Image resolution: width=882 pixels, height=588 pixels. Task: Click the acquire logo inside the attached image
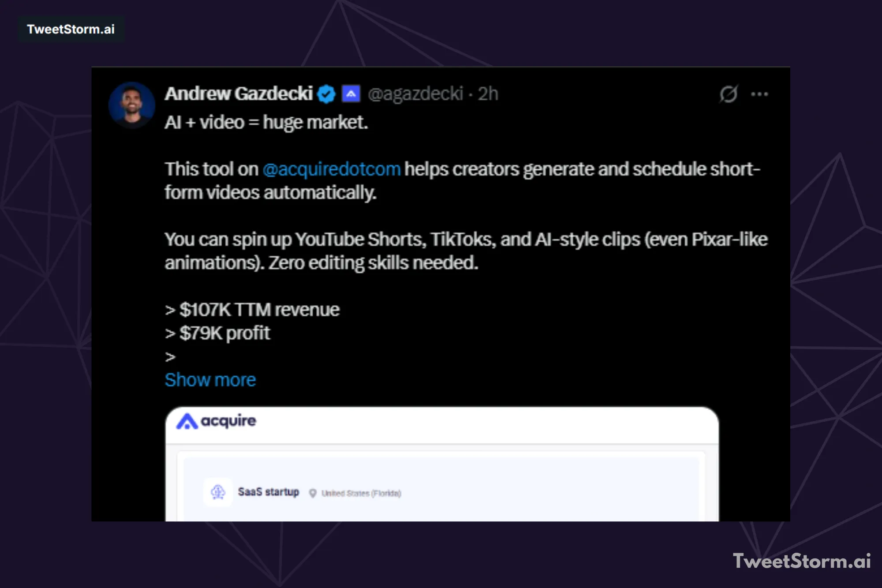[x=217, y=420]
